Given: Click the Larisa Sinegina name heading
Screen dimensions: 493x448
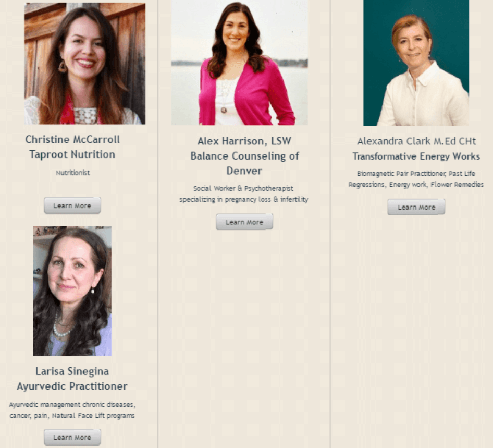Looking at the screenshot, I should 72,371.
